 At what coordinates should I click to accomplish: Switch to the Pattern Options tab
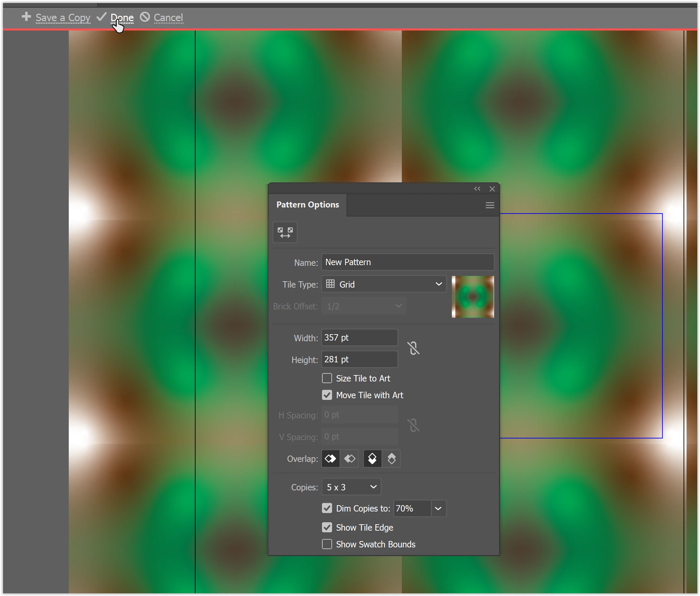tap(308, 205)
